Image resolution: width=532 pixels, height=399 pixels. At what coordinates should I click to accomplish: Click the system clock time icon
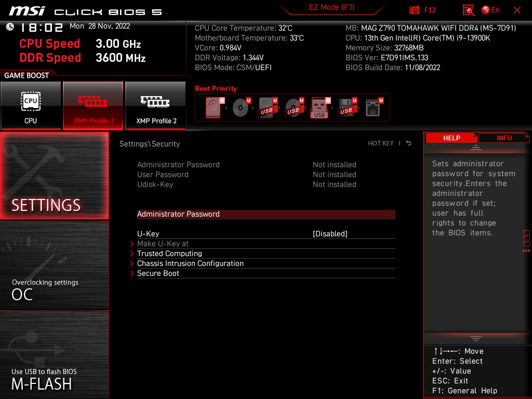(10, 27)
